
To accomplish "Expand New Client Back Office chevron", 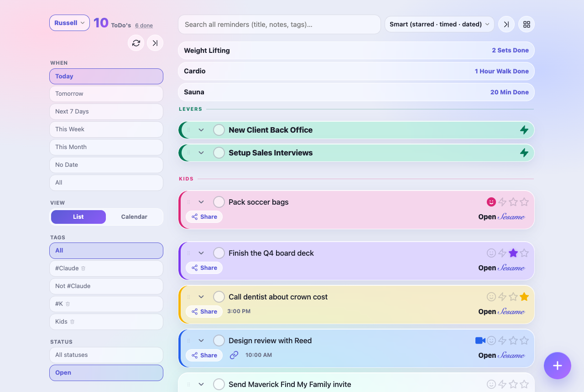I will pyautogui.click(x=201, y=130).
